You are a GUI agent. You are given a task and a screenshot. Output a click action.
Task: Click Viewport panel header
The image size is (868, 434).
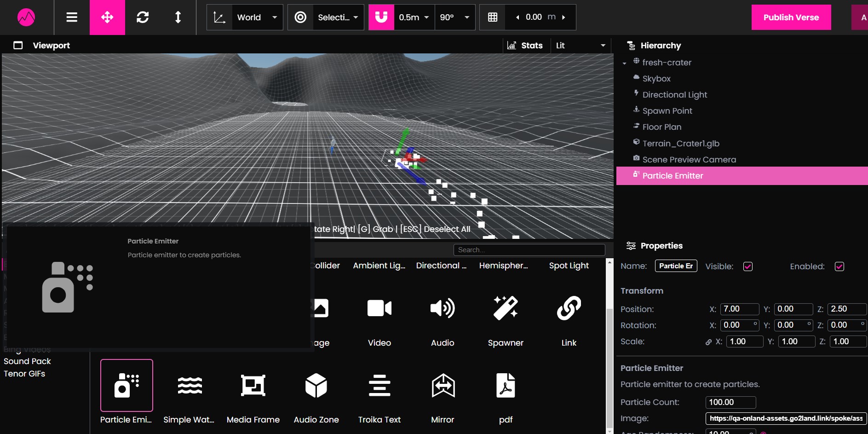[51, 46]
